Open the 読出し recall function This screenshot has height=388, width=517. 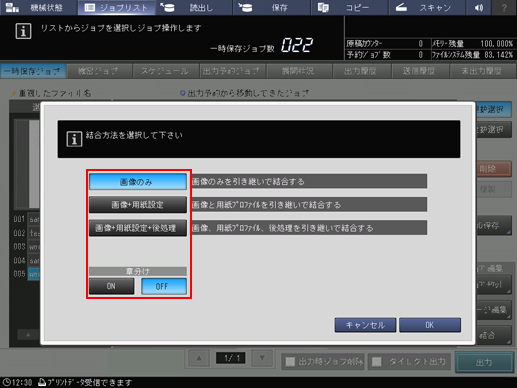(x=193, y=7)
